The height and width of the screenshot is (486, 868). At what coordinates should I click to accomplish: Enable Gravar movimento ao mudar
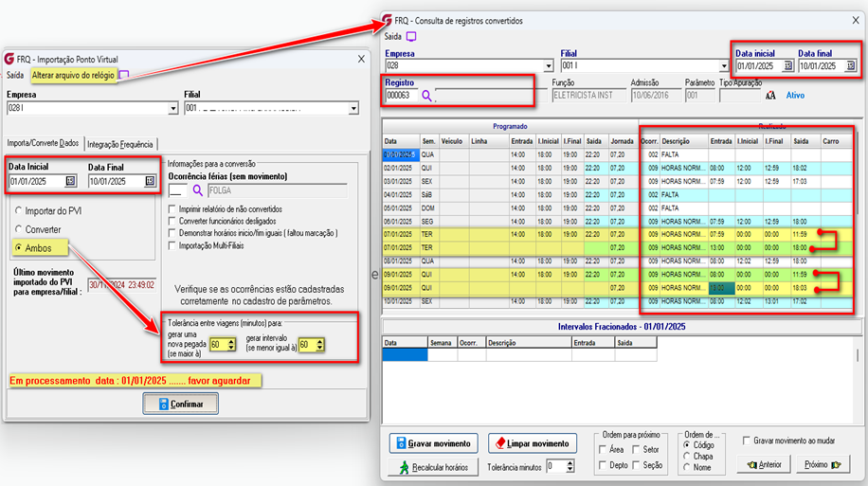[x=747, y=441]
